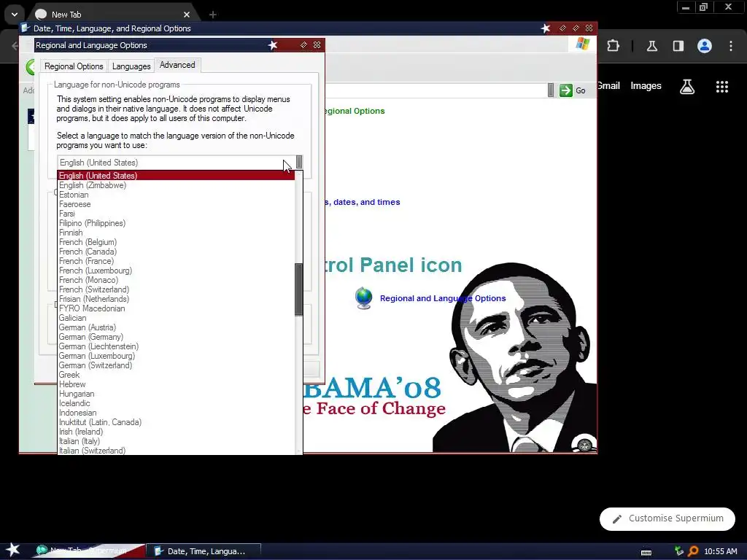The image size is (747, 560).
Task: Toggle the browser side panel icon
Action: tap(678, 46)
